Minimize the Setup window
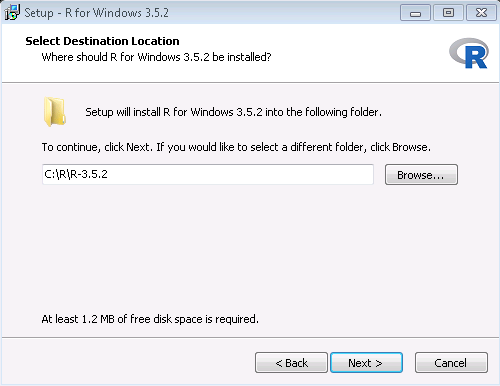The image size is (500, 386). (415, 13)
